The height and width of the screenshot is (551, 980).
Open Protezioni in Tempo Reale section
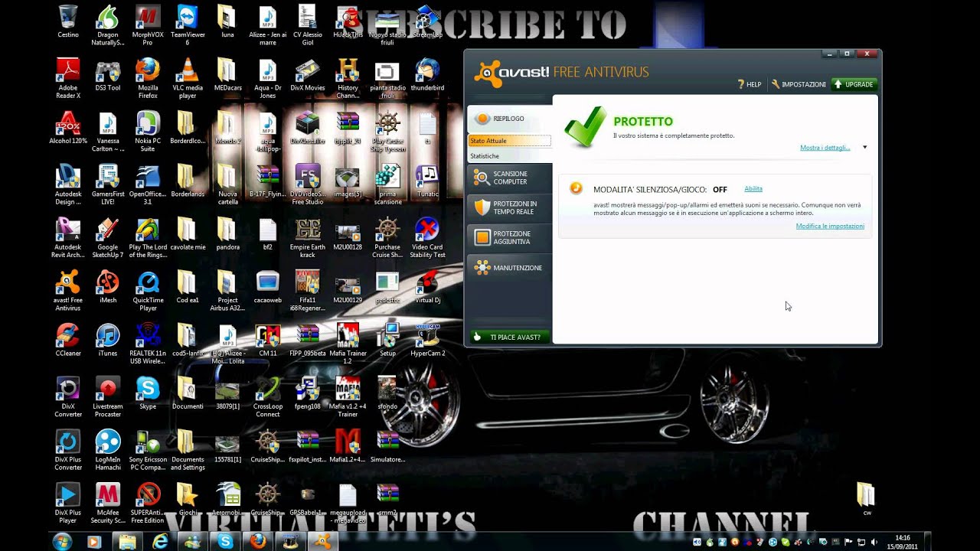coord(509,207)
